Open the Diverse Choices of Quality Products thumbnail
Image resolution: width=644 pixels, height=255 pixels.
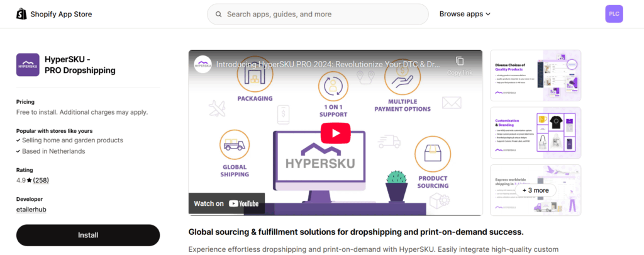coord(536,76)
